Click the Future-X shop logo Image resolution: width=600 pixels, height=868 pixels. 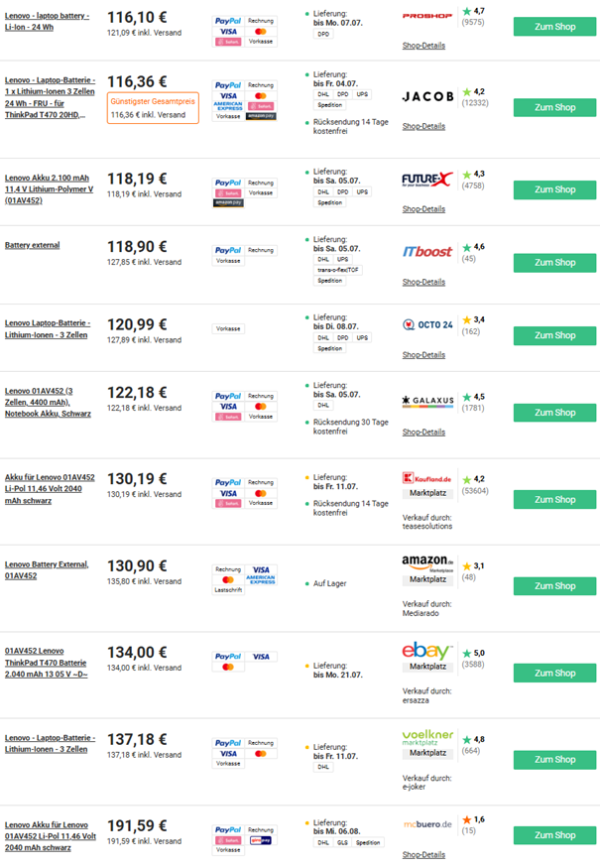pyautogui.click(x=427, y=180)
